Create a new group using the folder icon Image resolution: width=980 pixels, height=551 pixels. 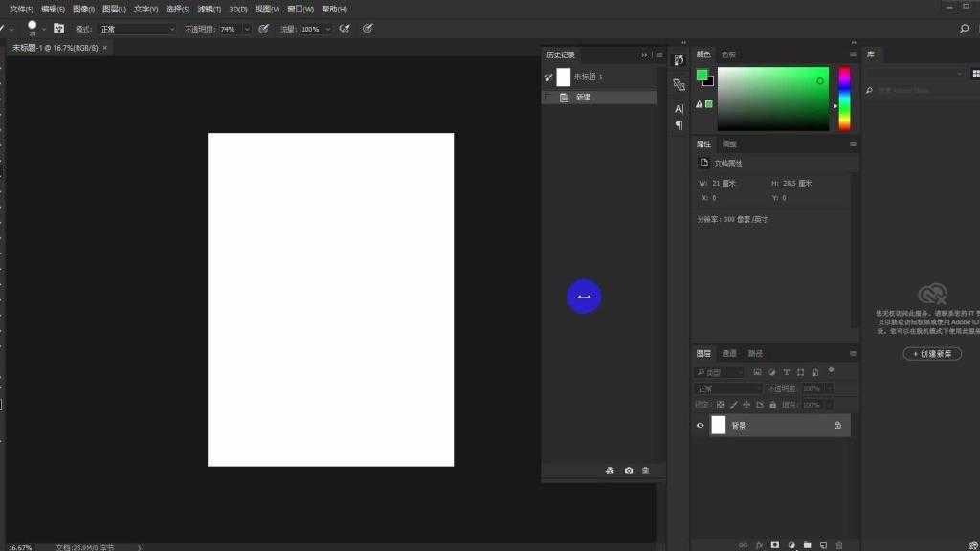[807, 545]
